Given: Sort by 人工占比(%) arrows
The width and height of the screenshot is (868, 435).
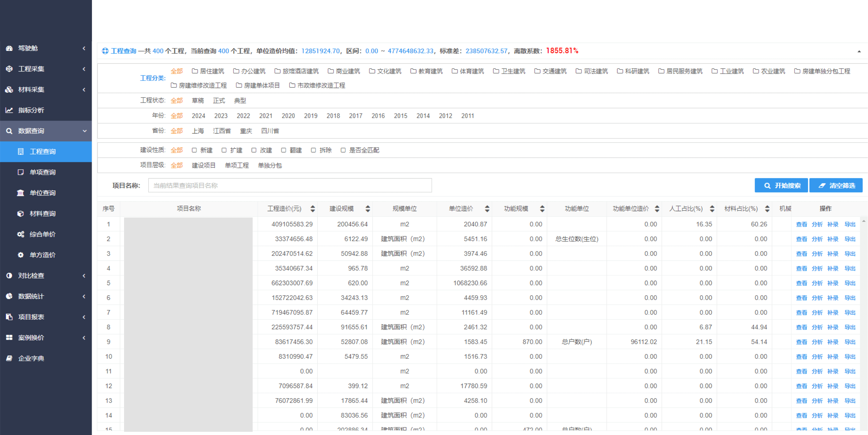Looking at the screenshot, I should pyautogui.click(x=712, y=209).
